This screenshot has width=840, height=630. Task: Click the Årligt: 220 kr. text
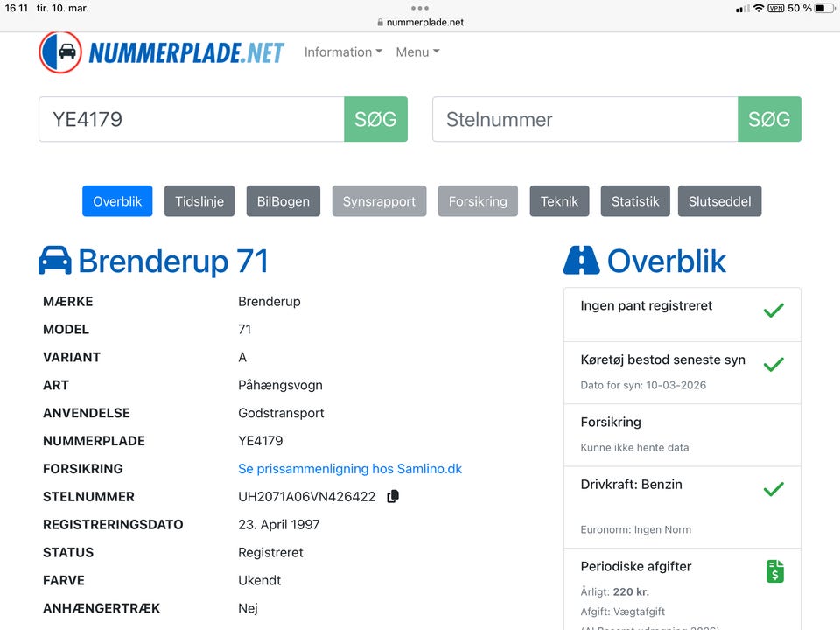coord(615,592)
